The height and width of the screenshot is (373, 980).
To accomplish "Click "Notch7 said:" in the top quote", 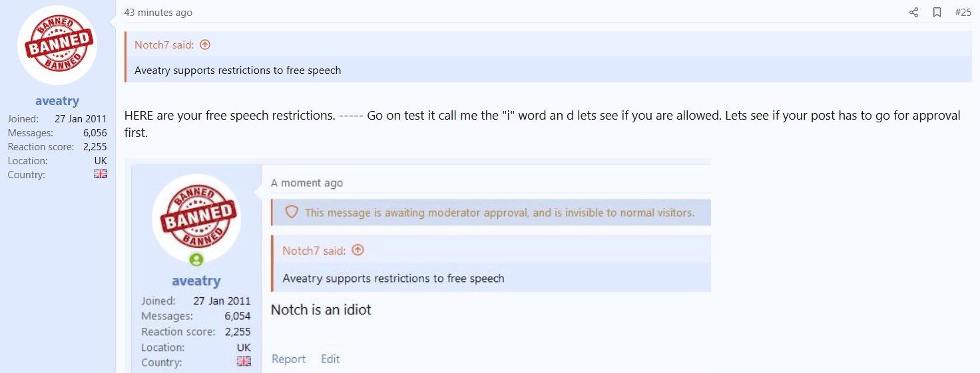I will coord(164,45).
